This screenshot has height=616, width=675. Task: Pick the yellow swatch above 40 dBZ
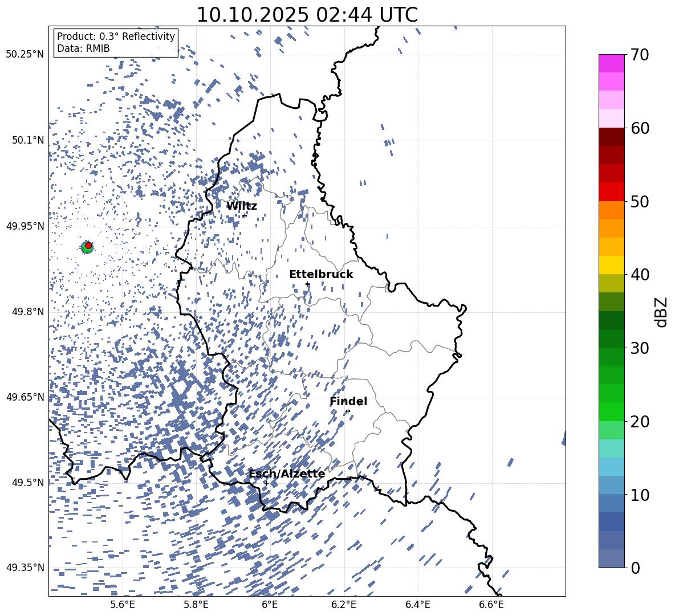coord(611,265)
